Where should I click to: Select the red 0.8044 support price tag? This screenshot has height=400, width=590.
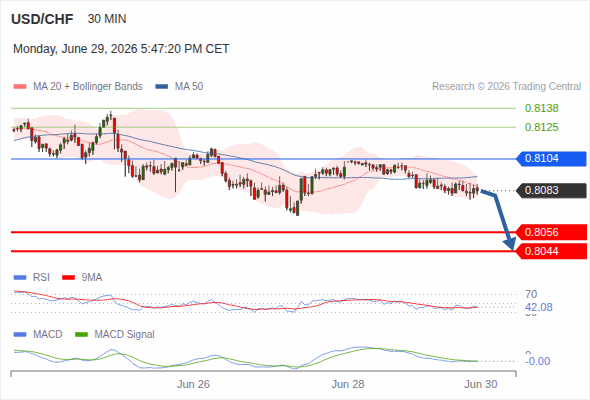pyautogui.click(x=551, y=251)
